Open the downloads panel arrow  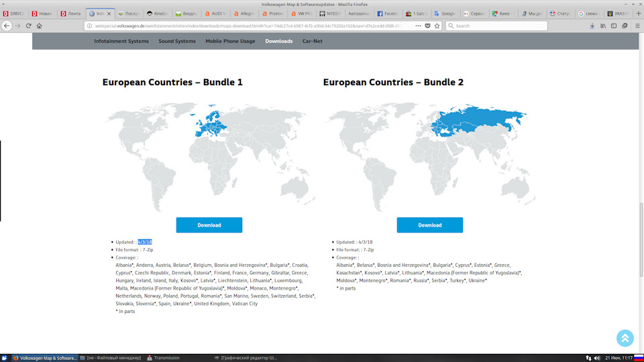[x=592, y=26]
